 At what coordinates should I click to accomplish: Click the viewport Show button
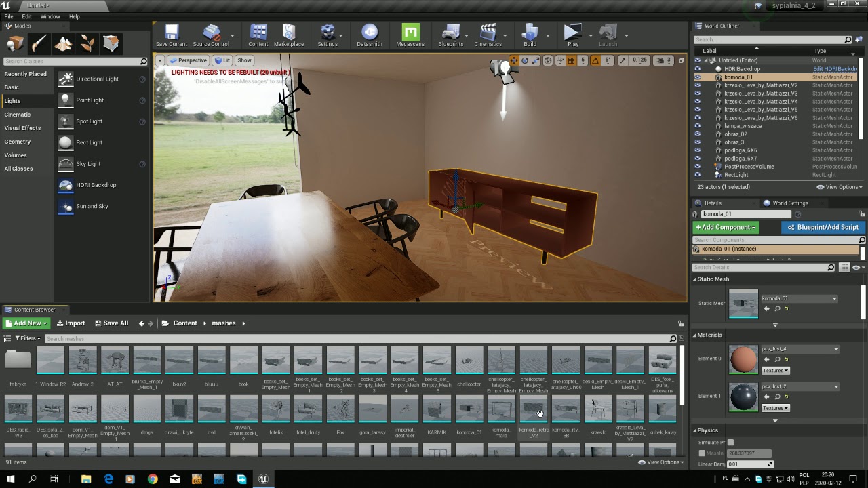click(x=244, y=60)
